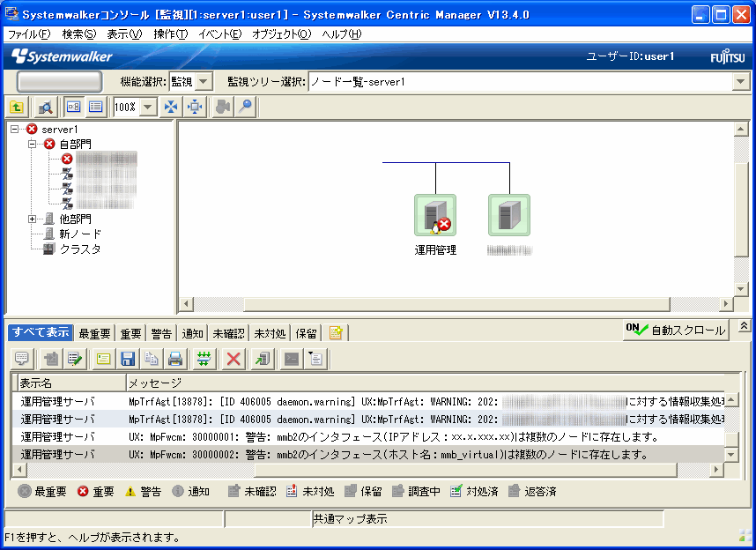
Task: Select the 通知 tab
Action: click(192, 333)
